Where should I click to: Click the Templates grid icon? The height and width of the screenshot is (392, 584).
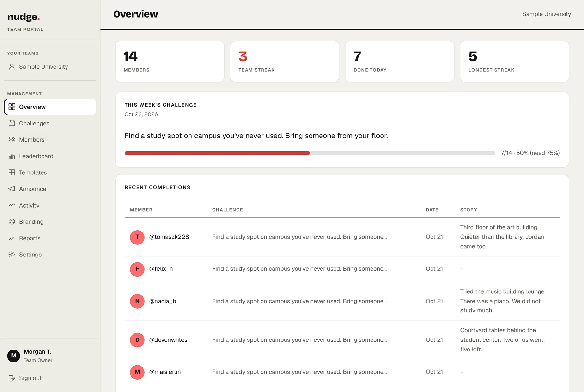(x=12, y=172)
